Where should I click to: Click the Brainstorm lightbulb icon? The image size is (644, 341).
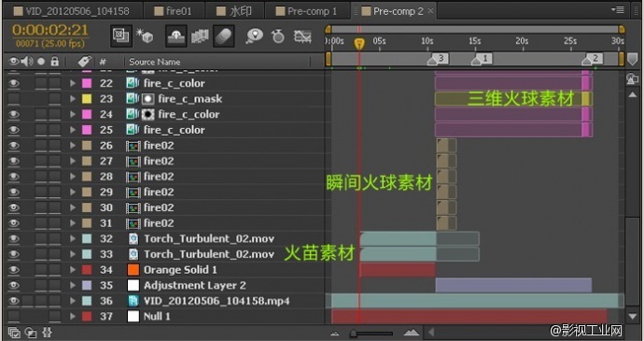coord(254,36)
